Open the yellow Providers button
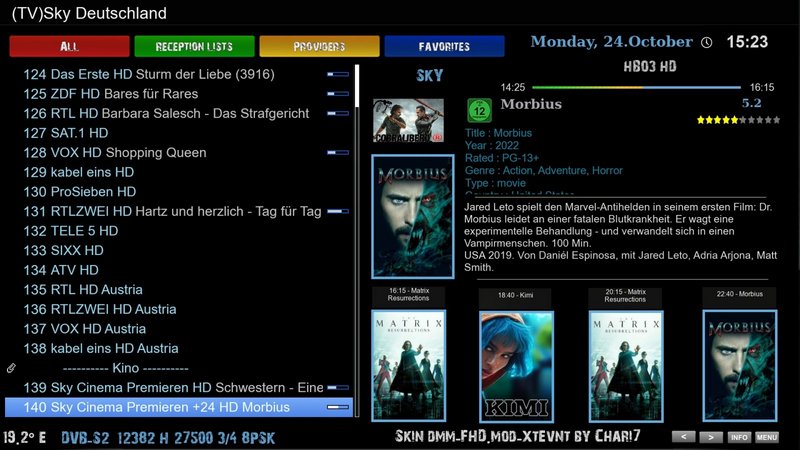This screenshot has height=450, width=800. 319,46
